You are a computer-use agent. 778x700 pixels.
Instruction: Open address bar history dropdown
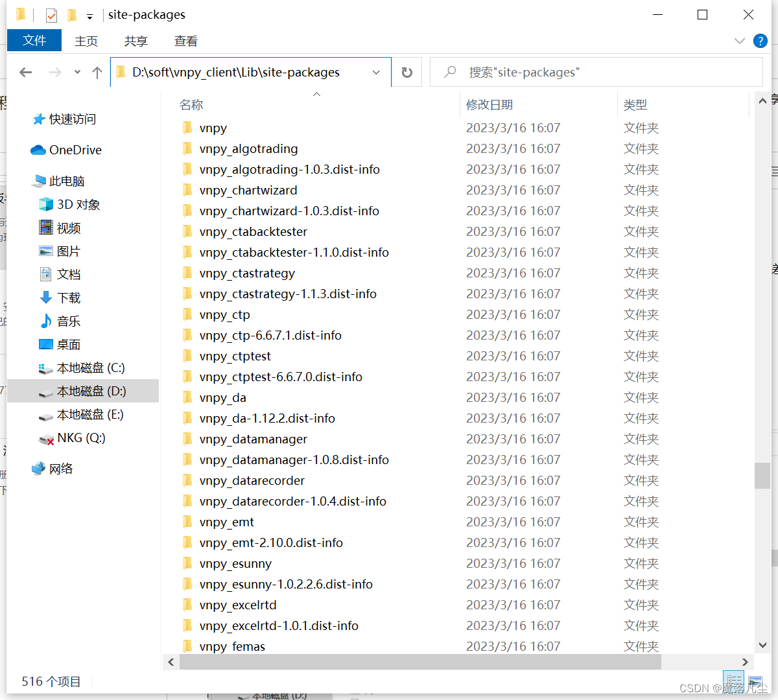[x=376, y=73]
